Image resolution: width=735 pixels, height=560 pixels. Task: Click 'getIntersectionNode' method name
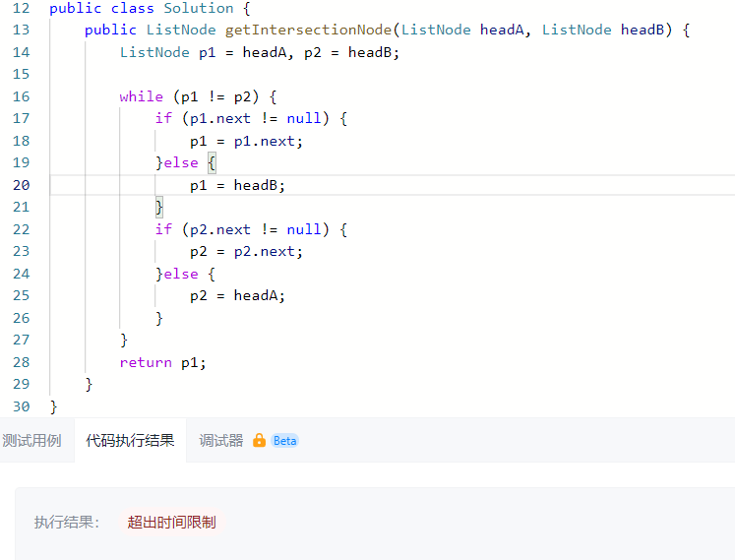(308, 30)
